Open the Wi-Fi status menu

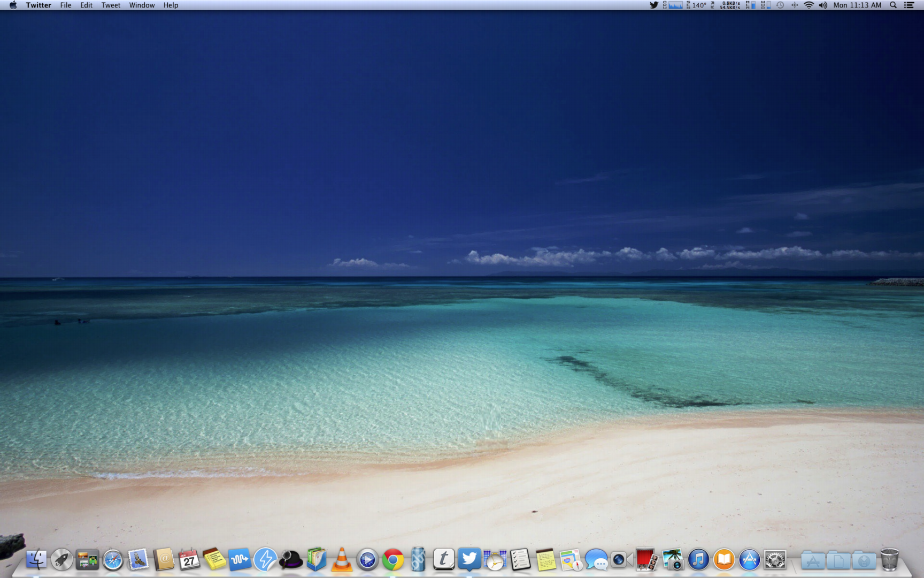pyautogui.click(x=808, y=5)
